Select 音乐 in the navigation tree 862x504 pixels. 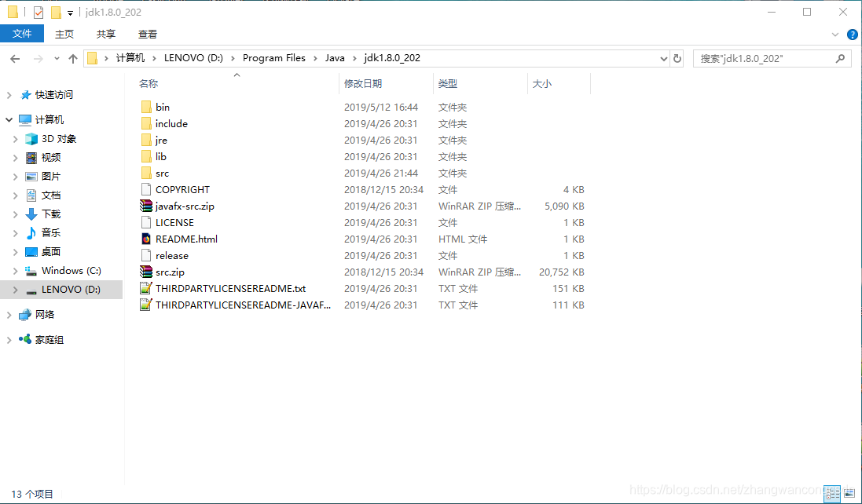(x=50, y=233)
